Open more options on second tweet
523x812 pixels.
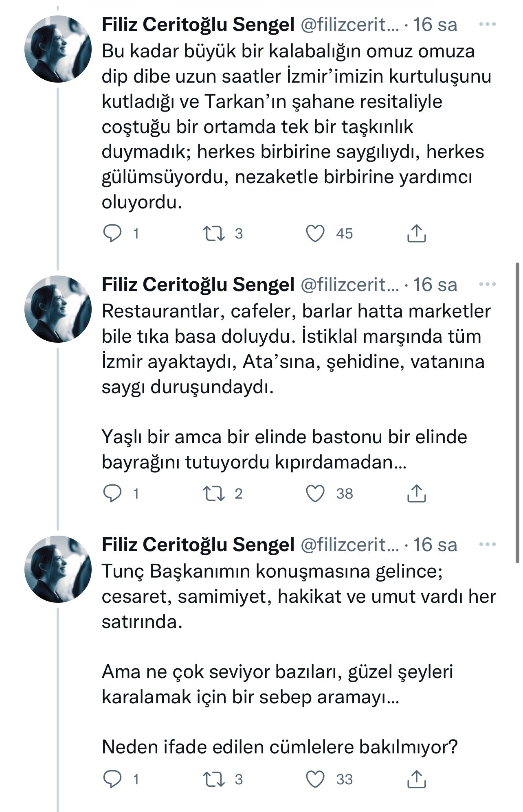tap(487, 285)
